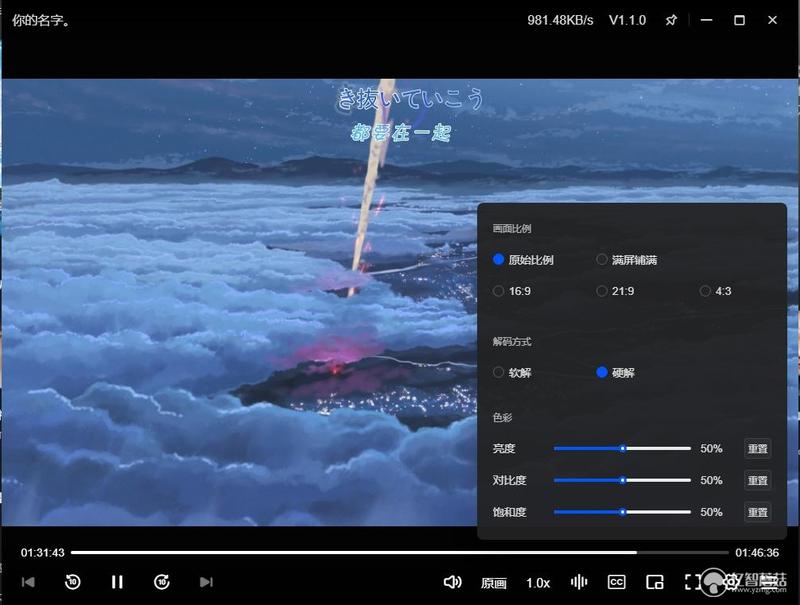Switch decoding to 软解 software
This screenshot has height=605, width=800.
tap(512, 373)
